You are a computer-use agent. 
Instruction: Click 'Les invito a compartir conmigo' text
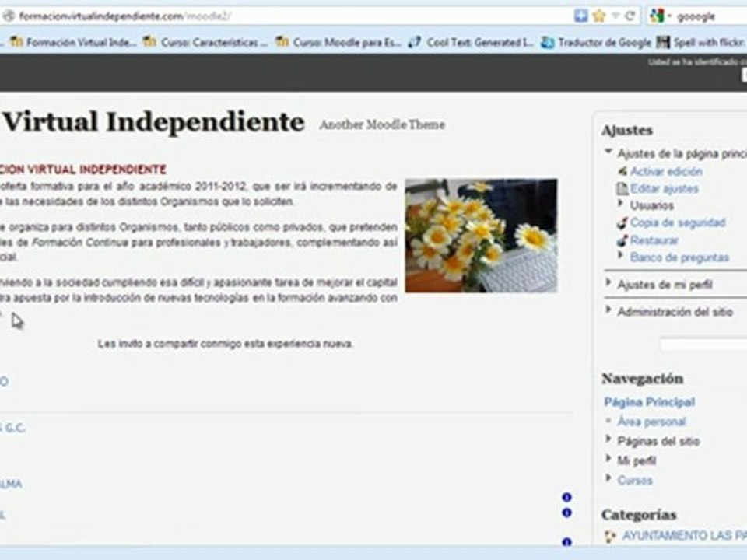coord(226,344)
